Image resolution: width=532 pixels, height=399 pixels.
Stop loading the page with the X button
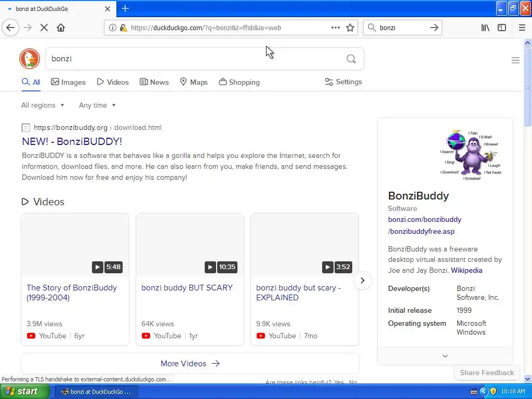point(44,28)
